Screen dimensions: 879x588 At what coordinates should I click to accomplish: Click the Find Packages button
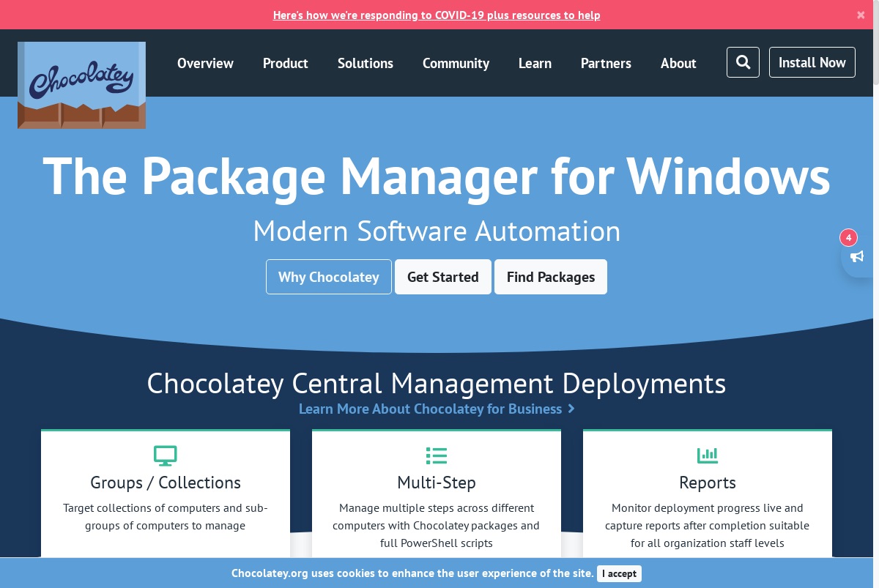[551, 277]
